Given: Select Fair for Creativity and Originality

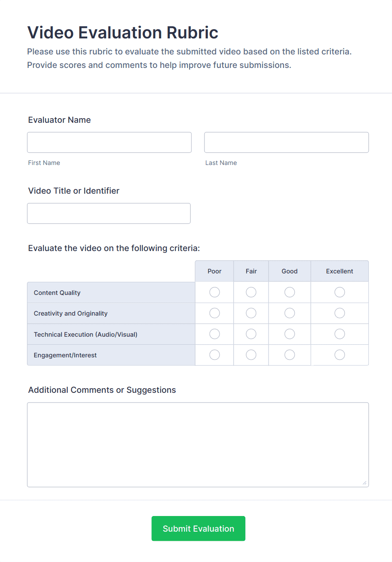Looking at the screenshot, I should pyautogui.click(x=251, y=313).
